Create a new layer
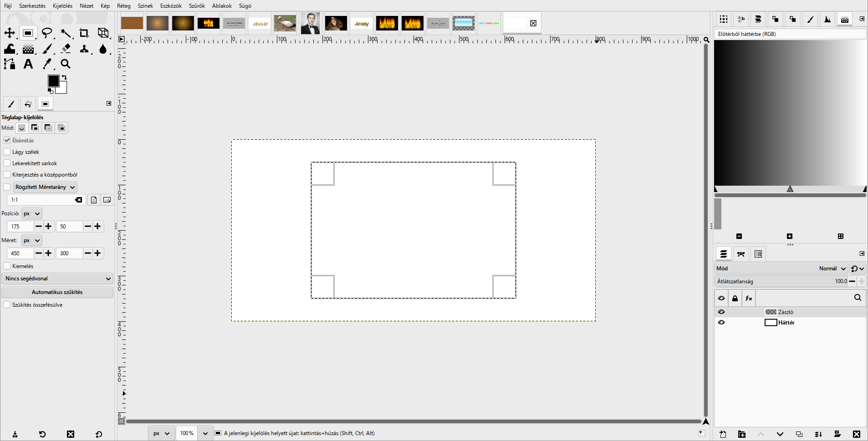 click(723, 434)
